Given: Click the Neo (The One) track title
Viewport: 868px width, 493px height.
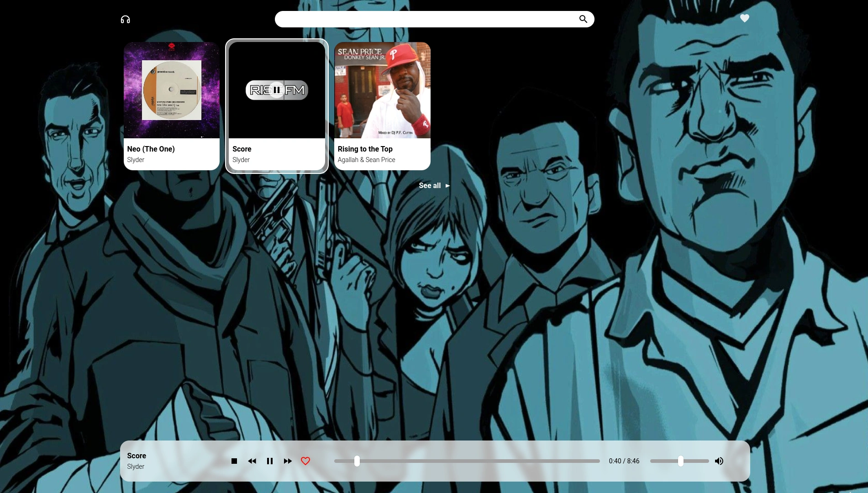Looking at the screenshot, I should click(151, 149).
